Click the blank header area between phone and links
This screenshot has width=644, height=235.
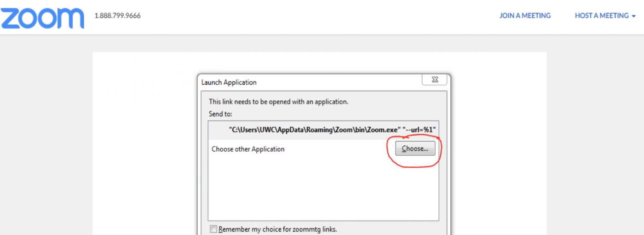tap(317, 17)
